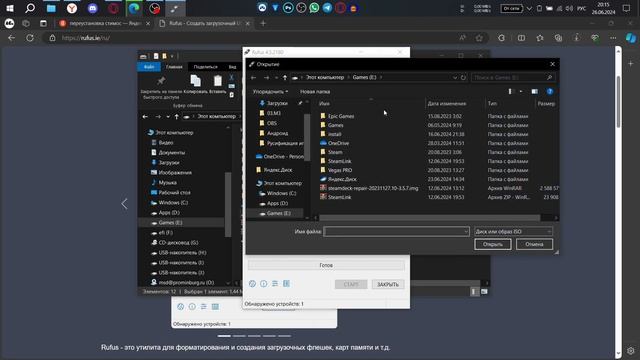Refresh the Games (E:) folder in dialog
Screen dimensions: 640x360
pyautogui.click(x=463, y=78)
